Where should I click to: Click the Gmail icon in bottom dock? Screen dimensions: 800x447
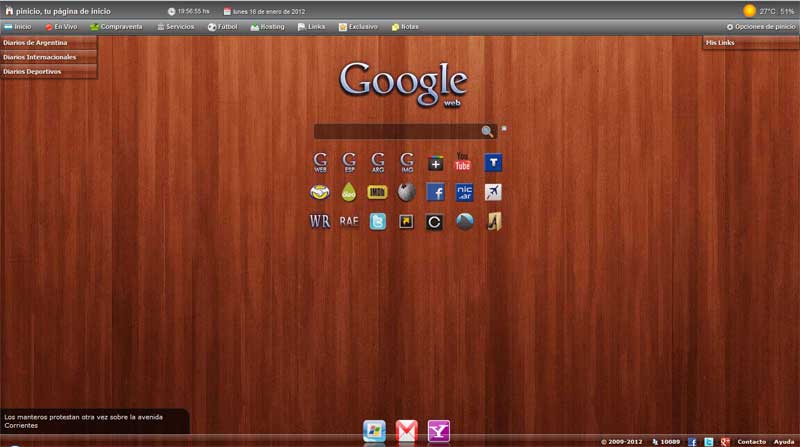coord(406,431)
